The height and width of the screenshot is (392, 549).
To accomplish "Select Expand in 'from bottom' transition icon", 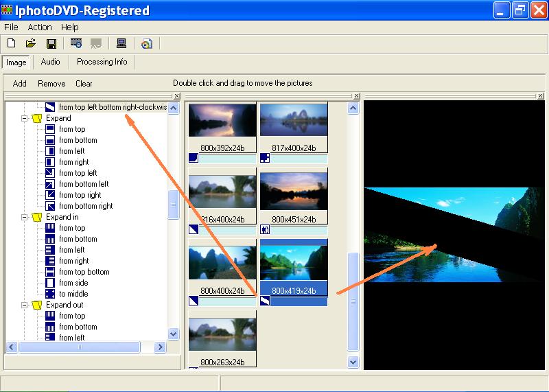I will pos(50,239).
